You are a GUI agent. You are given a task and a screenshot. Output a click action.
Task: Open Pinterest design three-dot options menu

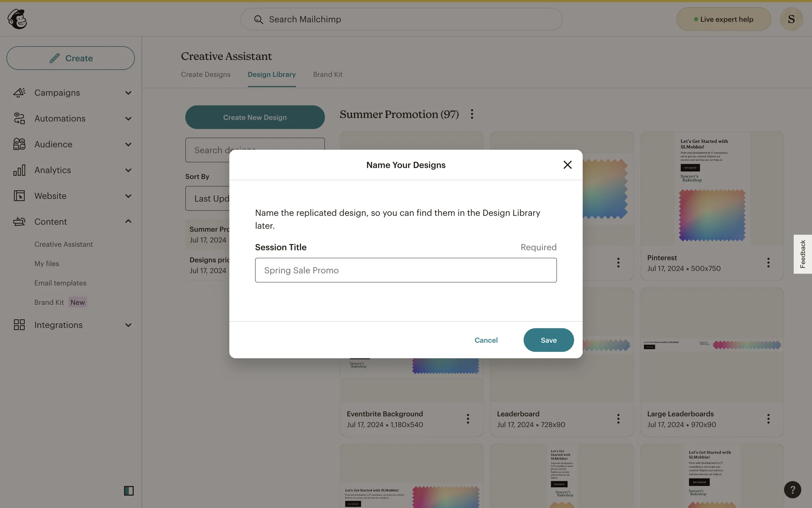(768, 262)
